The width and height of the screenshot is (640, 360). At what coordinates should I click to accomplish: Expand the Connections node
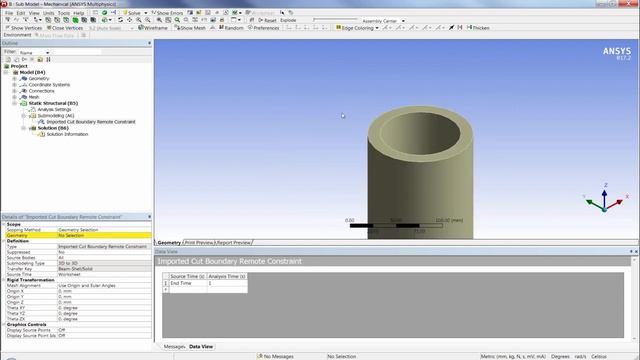point(15,91)
